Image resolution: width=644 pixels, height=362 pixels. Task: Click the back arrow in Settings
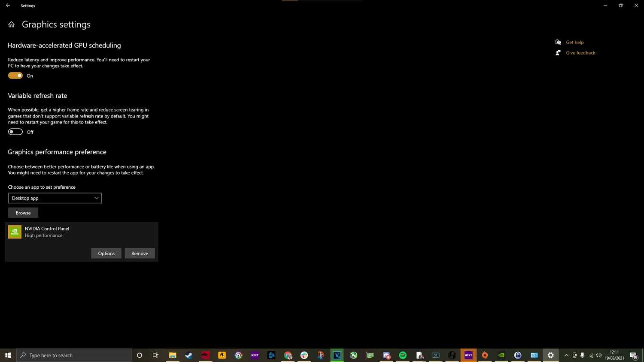tap(8, 6)
